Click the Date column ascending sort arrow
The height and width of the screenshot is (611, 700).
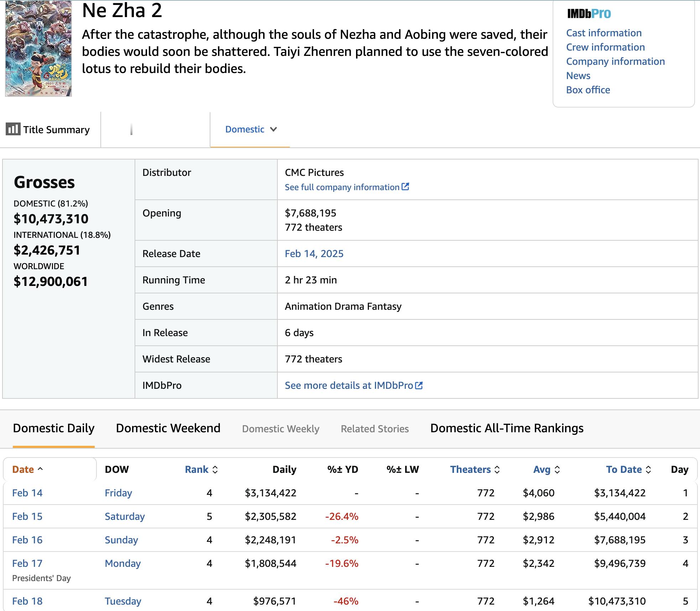[40, 469]
